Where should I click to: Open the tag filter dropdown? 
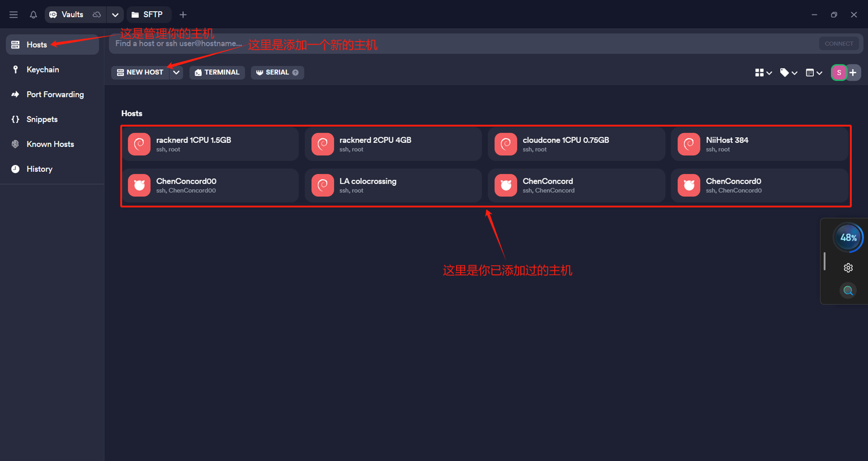click(788, 73)
